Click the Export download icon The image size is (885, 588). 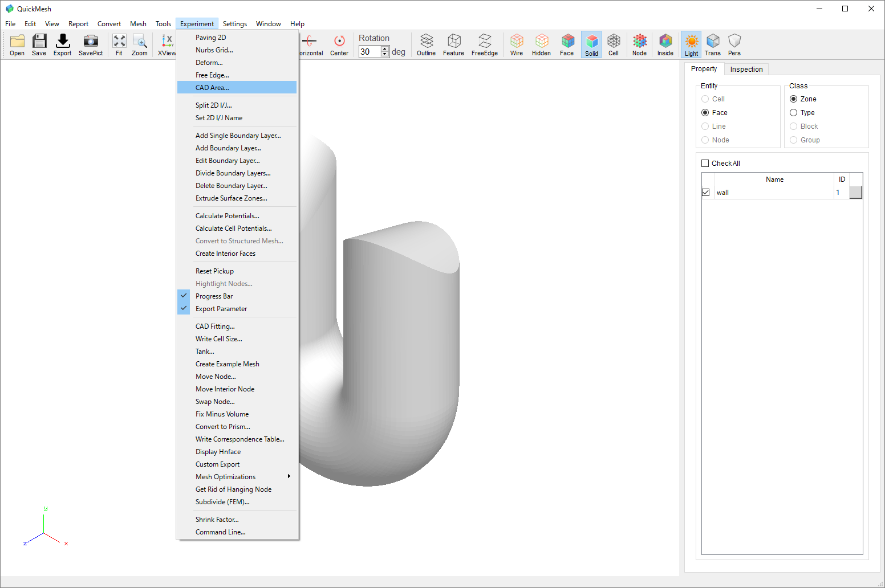tap(63, 44)
